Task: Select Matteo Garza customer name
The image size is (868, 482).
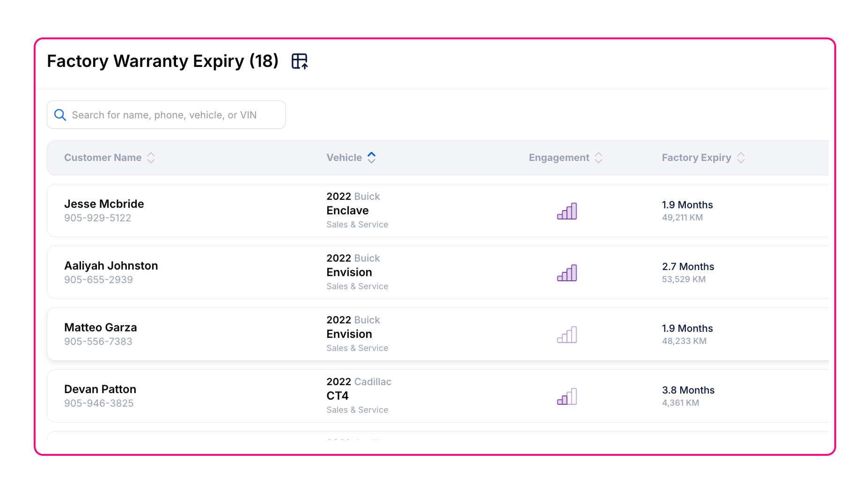Action: pos(101,328)
